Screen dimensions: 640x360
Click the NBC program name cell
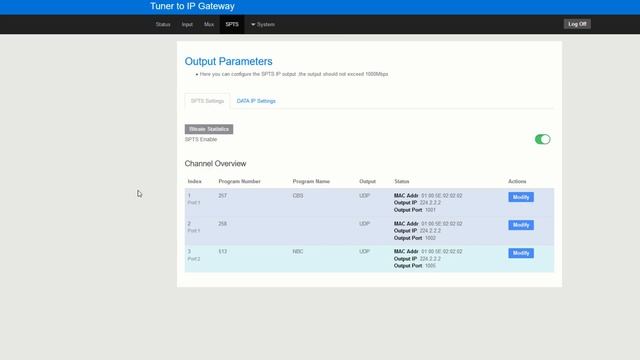pyautogui.click(x=298, y=251)
